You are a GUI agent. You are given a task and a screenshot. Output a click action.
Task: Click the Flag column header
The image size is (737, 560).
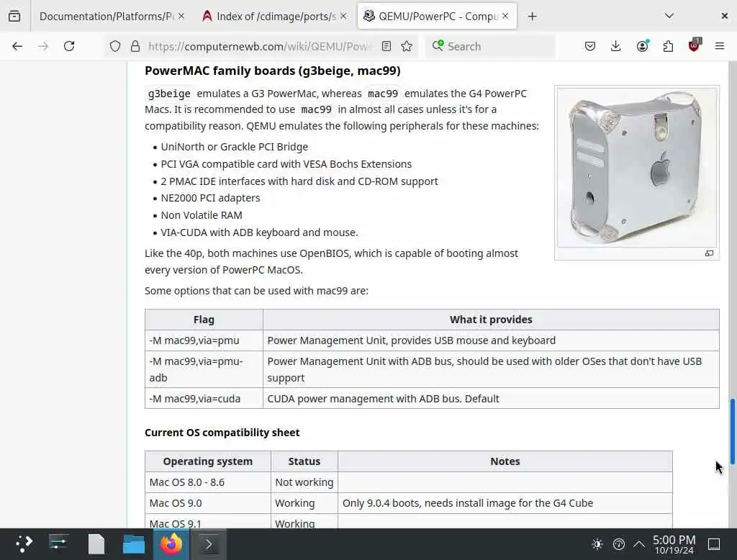(x=204, y=320)
